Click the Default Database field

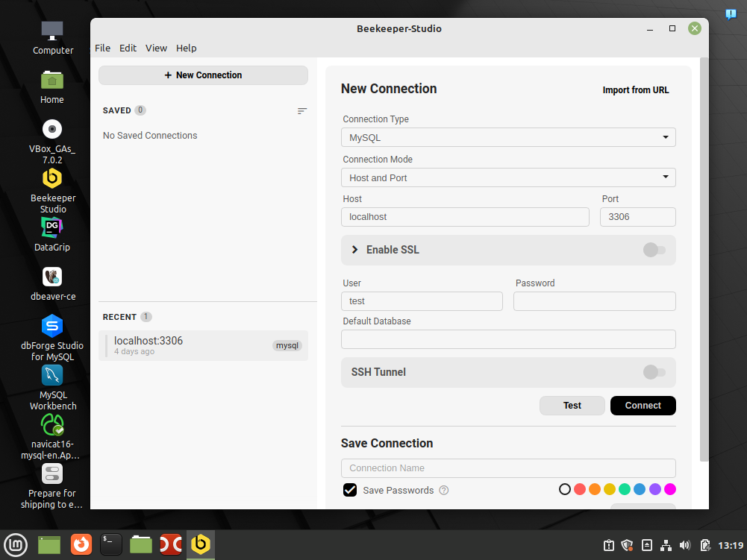(508, 339)
